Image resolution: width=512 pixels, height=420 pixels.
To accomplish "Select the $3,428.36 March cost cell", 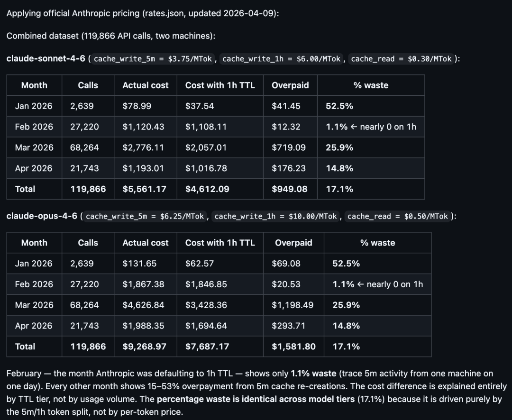I will 206,305.
